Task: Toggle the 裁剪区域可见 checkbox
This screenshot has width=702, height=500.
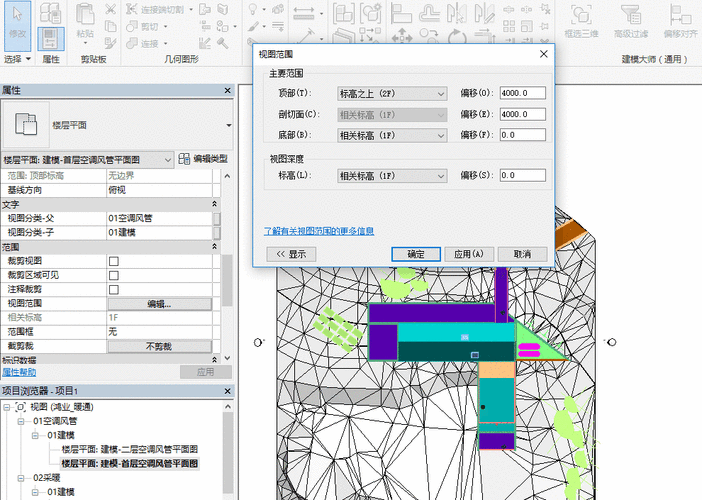Action: pyautogui.click(x=114, y=275)
